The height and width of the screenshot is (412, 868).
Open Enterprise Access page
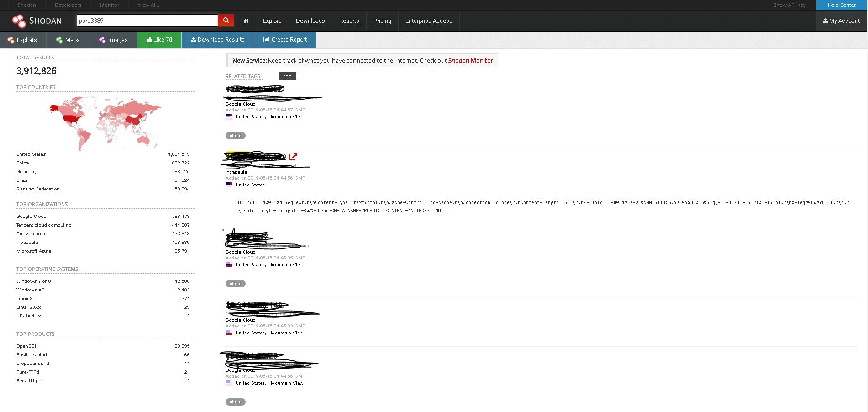point(429,21)
